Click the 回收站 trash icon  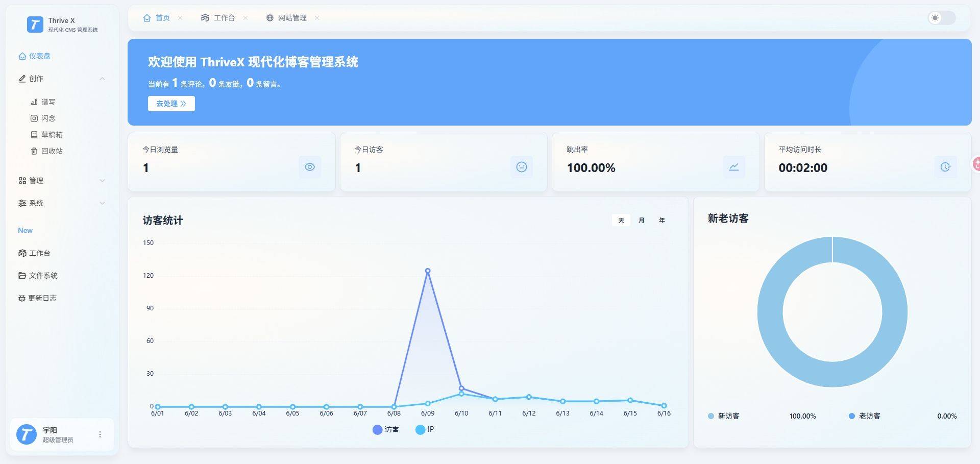point(34,151)
